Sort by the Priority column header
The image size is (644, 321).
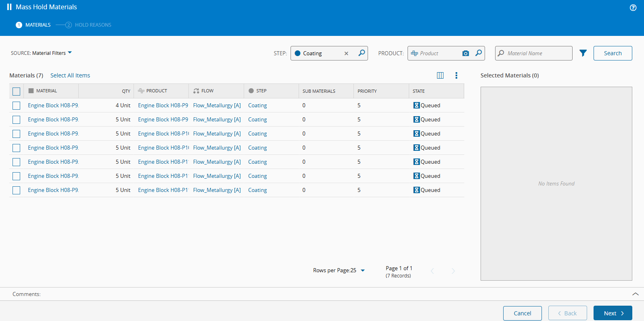pyautogui.click(x=381, y=91)
